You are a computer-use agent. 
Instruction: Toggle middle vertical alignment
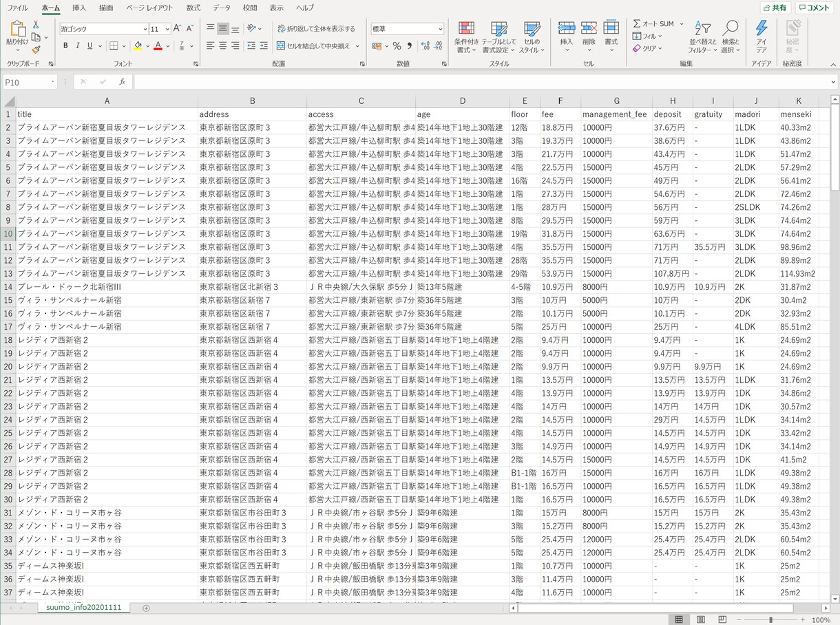point(223,29)
